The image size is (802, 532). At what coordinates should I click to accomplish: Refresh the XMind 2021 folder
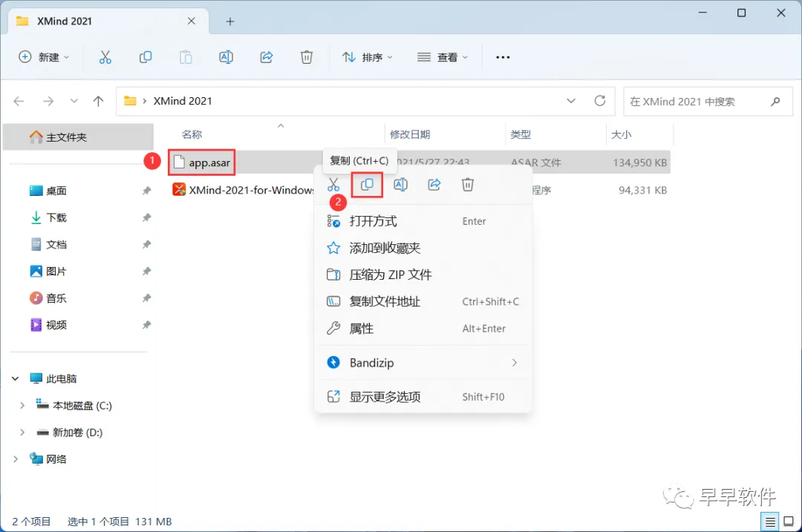click(x=600, y=101)
